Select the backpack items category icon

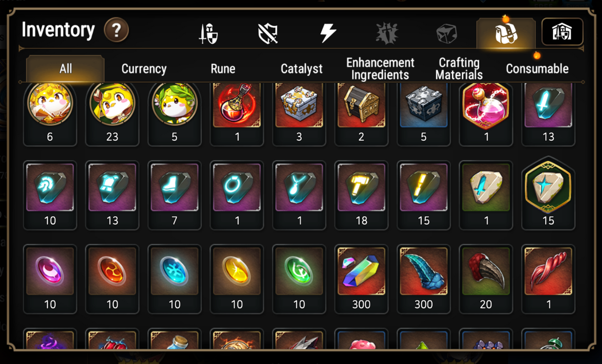coord(506,33)
